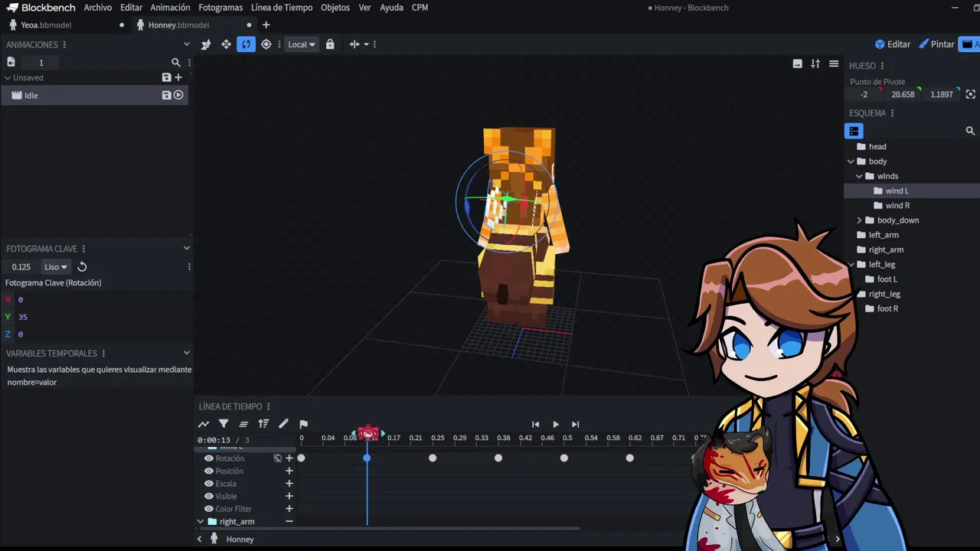The width and height of the screenshot is (980, 551).
Task: Toggle graph editor in timeline
Action: tap(204, 424)
